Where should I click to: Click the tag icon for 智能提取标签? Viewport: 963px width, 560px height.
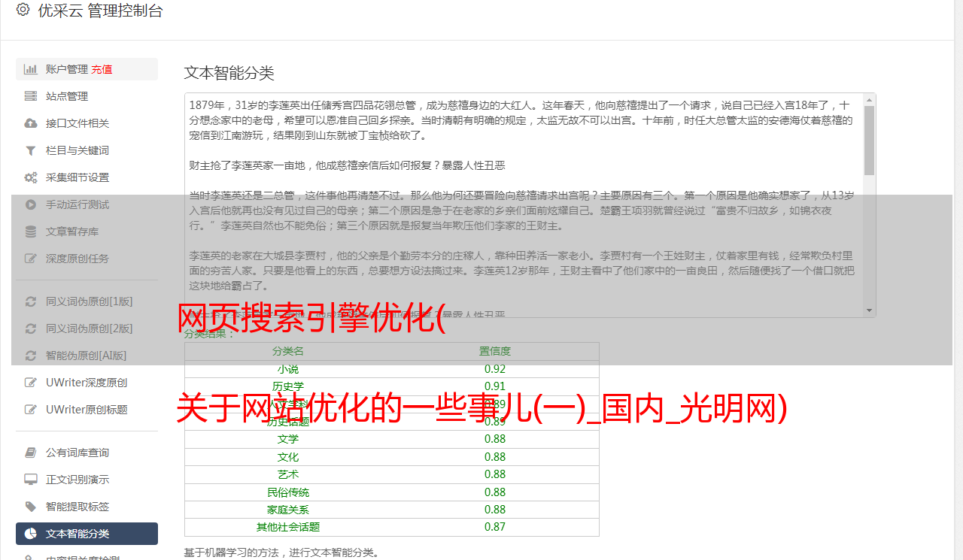[30, 507]
